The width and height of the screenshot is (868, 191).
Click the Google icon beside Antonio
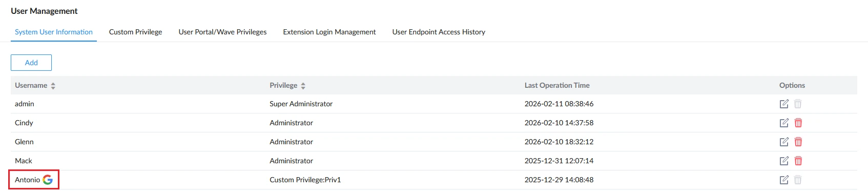(x=48, y=180)
